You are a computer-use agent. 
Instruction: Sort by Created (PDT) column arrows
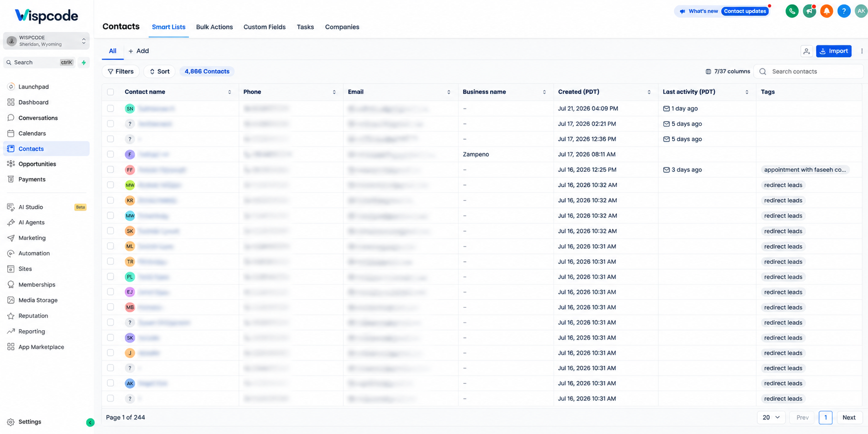(x=649, y=92)
